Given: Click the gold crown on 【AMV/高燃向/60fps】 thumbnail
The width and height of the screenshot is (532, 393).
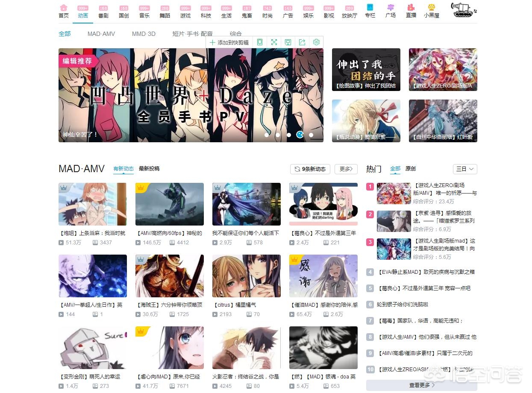Looking at the screenshot, I should coord(141,188).
